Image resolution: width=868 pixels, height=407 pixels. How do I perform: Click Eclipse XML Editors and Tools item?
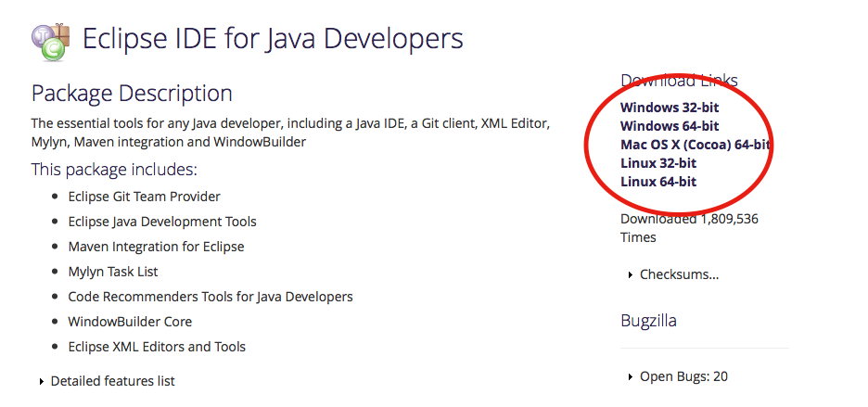(x=157, y=347)
